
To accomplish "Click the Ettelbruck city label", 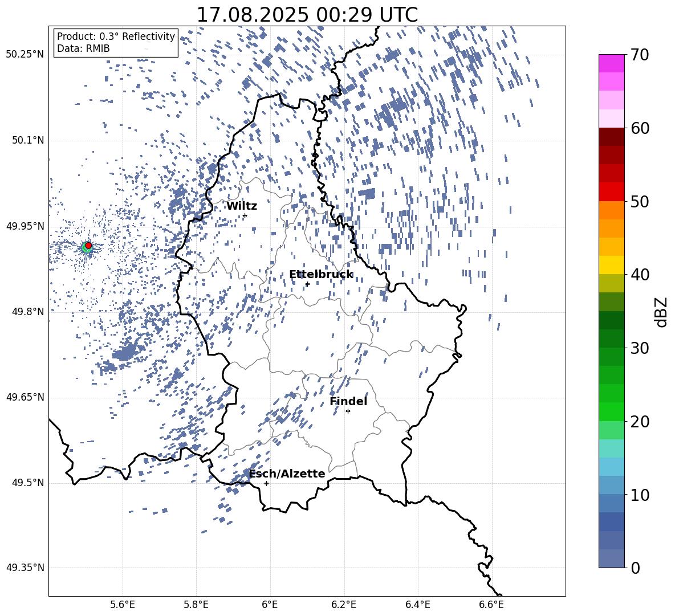I will coord(321,275).
